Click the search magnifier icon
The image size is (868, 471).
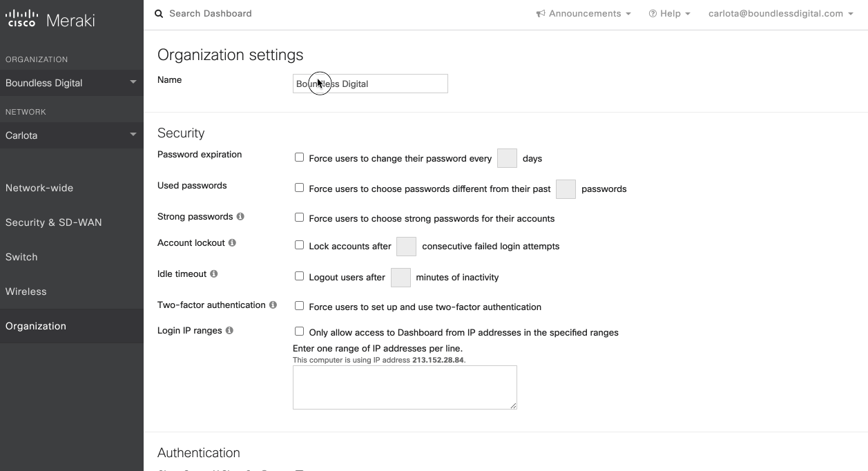tap(159, 14)
